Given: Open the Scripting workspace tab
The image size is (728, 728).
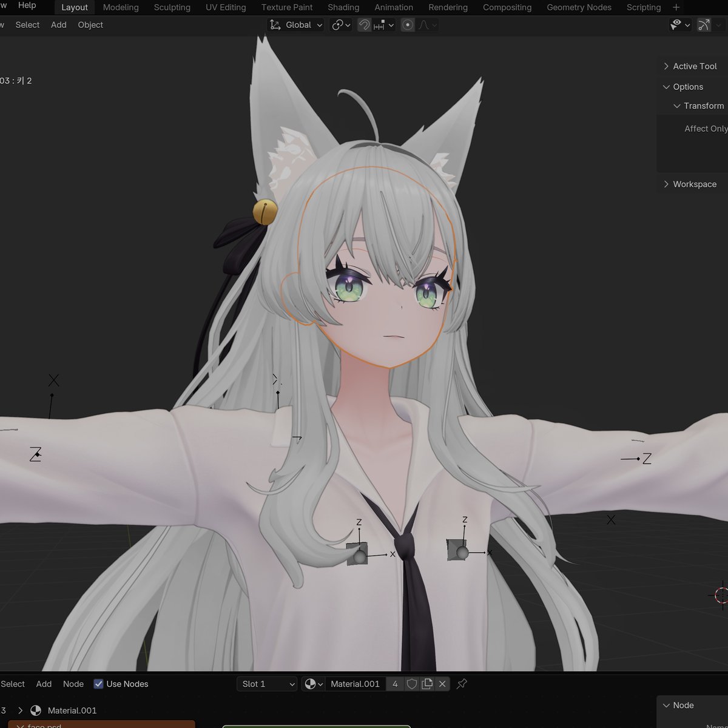Looking at the screenshot, I should coord(644,7).
